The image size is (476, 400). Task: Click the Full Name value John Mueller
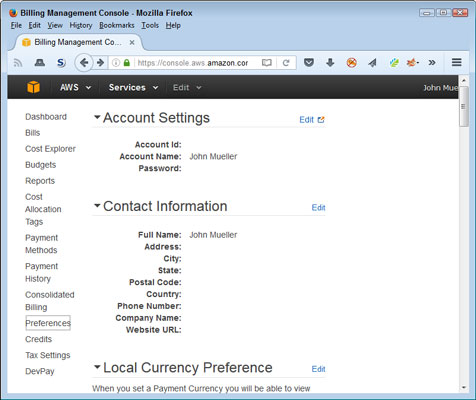[x=213, y=235]
